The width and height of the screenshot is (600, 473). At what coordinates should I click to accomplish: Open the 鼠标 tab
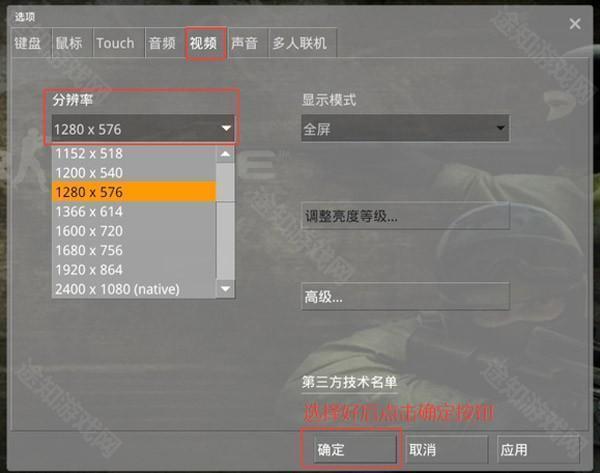click(70, 43)
